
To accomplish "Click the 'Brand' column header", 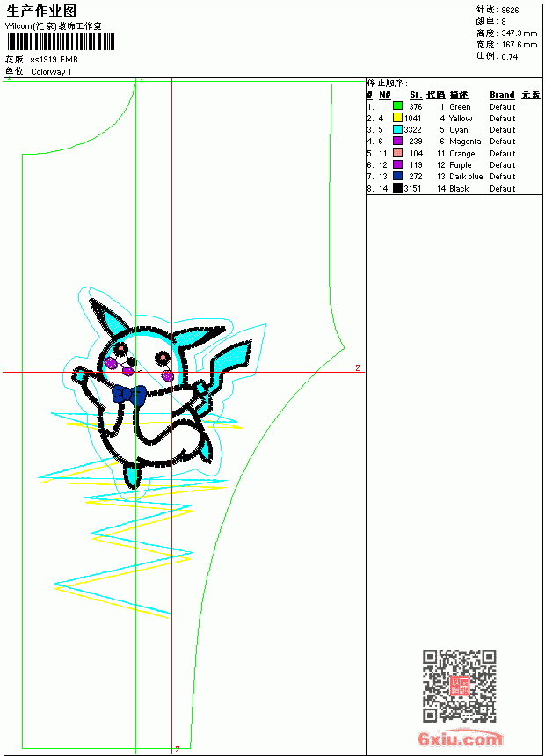I will click(502, 95).
